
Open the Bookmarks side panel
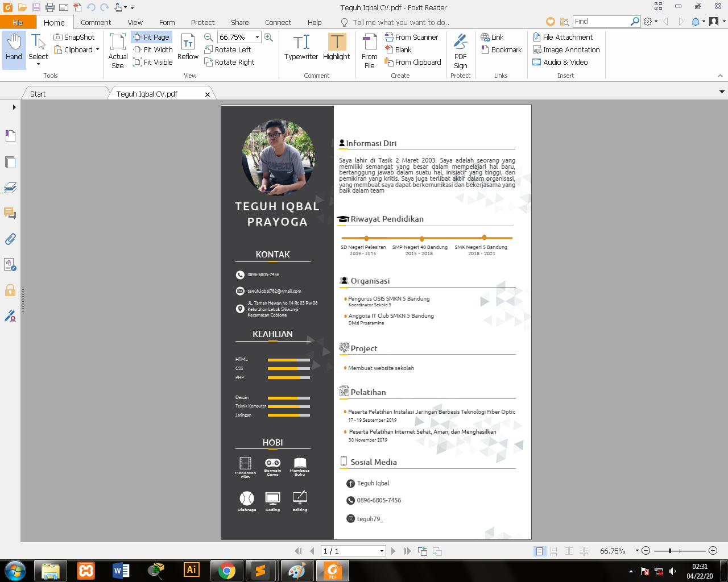[10, 136]
